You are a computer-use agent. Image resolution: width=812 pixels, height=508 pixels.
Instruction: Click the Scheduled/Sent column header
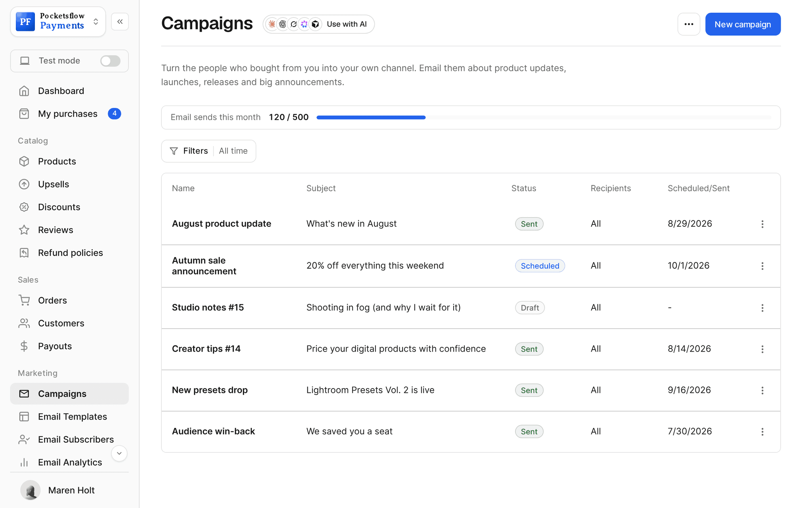(x=699, y=189)
